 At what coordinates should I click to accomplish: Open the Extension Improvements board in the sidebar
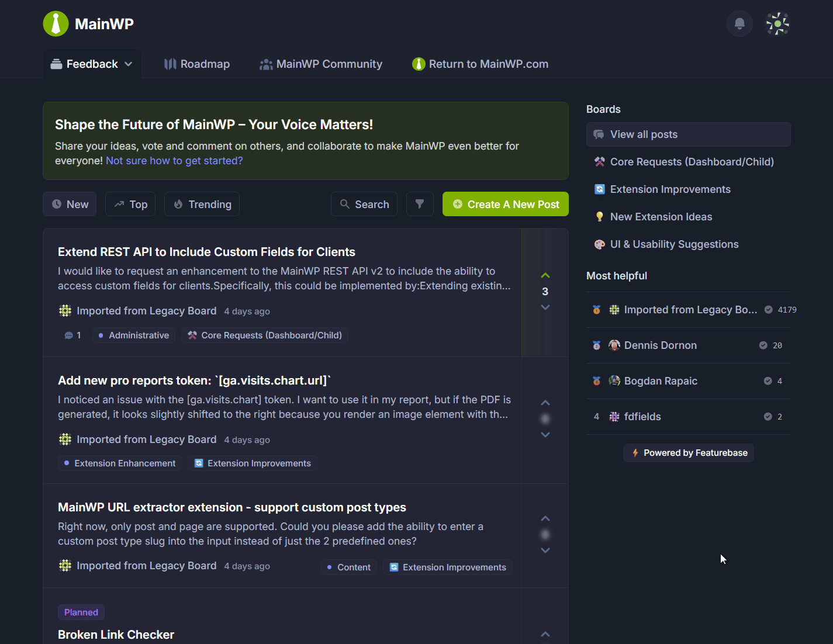click(x=689, y=189)
